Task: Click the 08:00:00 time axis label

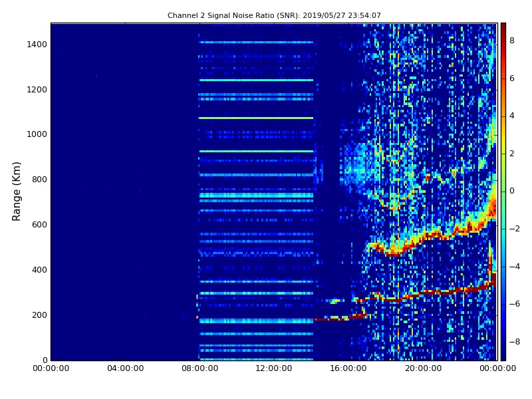Action: 200,368
